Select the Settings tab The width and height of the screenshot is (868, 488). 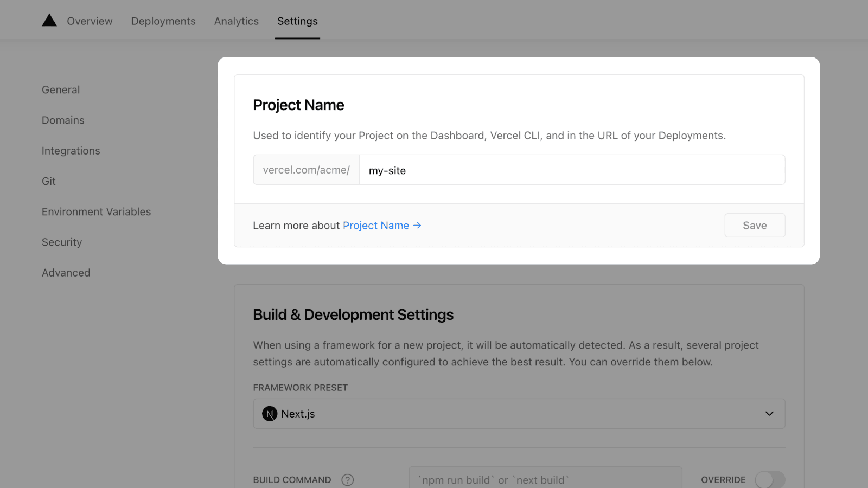tap(297, 21)
